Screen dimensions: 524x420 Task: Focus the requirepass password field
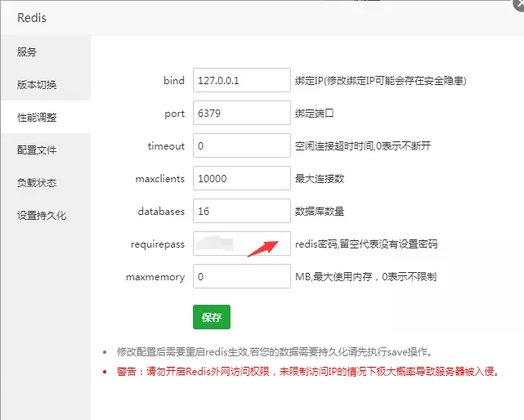coord(242,244)
